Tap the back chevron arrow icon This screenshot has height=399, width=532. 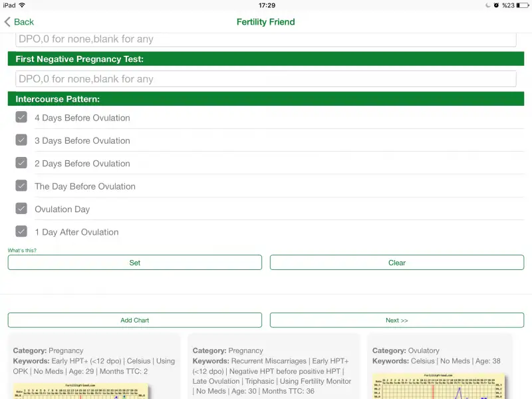tap(7, 22)
